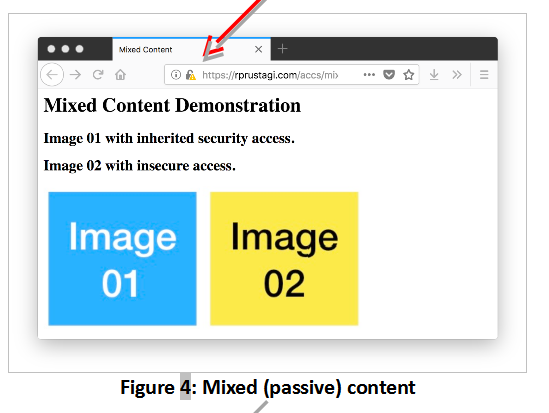The image size is (549, 413).
Task: Click the Figure 4 caption text
Action: coord(267,388)
